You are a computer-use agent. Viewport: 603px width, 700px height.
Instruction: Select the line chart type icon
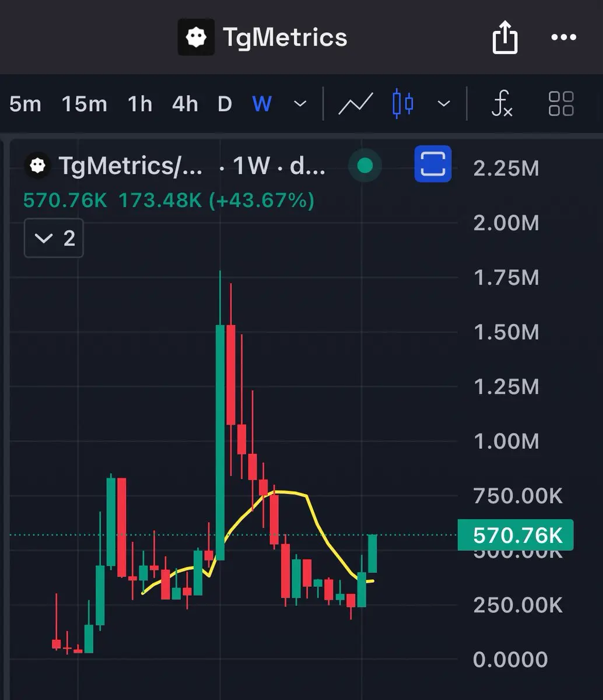(356, 104)
